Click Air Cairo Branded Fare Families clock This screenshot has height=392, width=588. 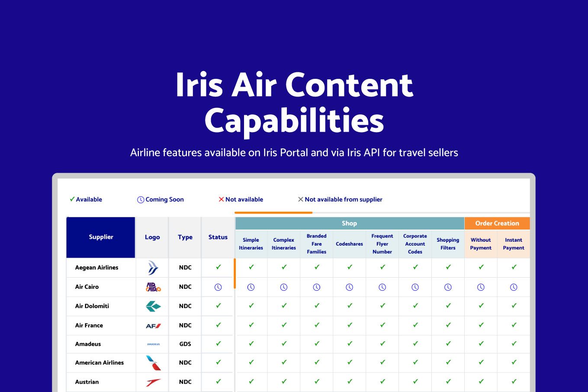[317, 287]
